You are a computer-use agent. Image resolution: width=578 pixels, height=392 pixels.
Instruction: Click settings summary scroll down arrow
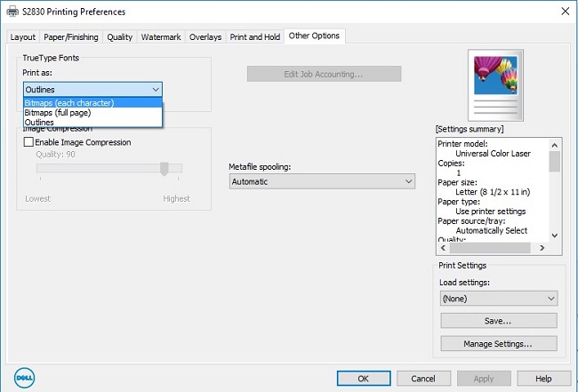[x=554, y=236]
